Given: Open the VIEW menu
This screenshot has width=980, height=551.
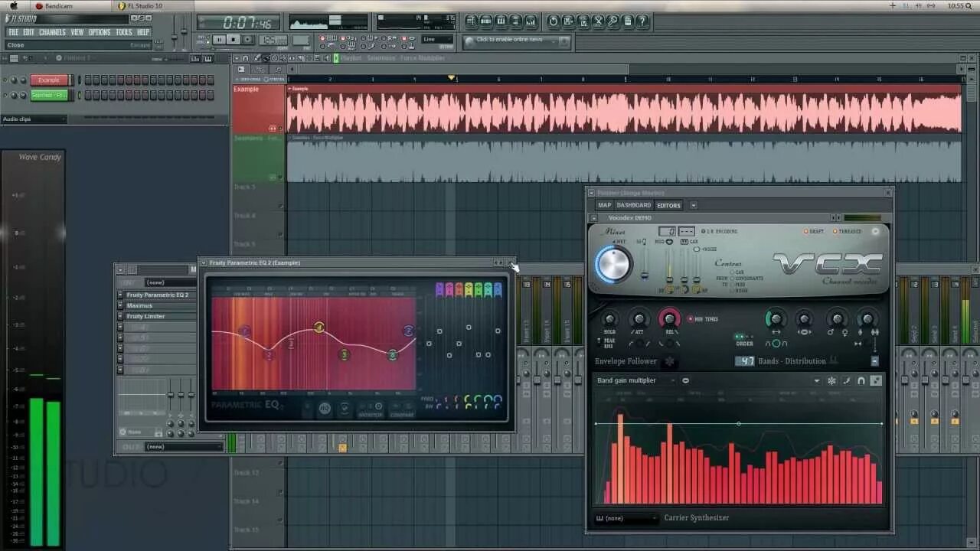Looking at the screenshot, I should (x=77, y=32).
